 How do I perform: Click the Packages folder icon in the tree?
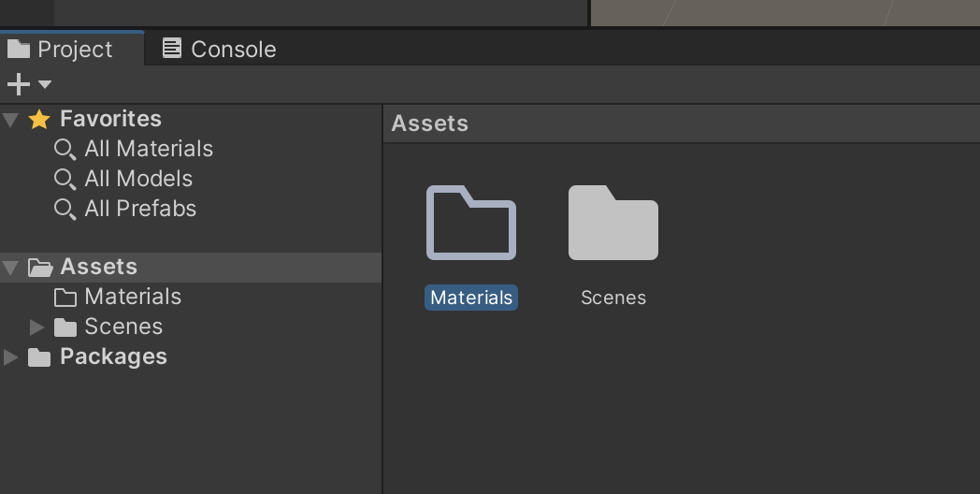[38, 357]
